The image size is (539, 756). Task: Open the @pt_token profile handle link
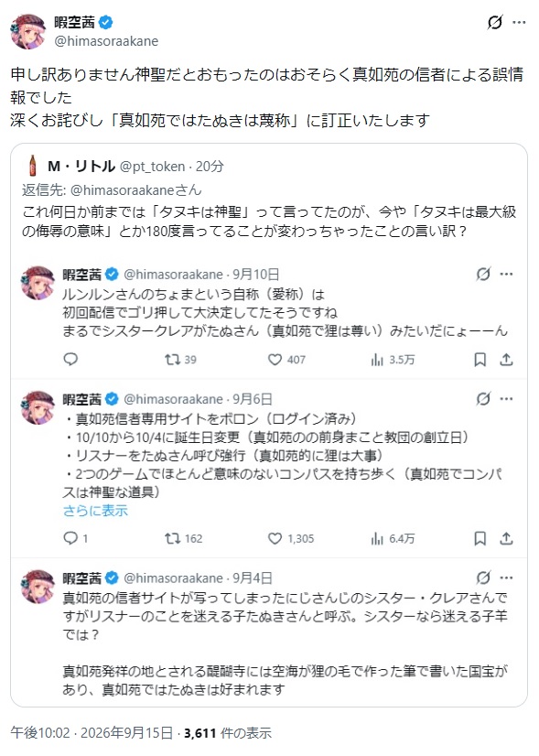pyautogui.click(x=152, y=167)
